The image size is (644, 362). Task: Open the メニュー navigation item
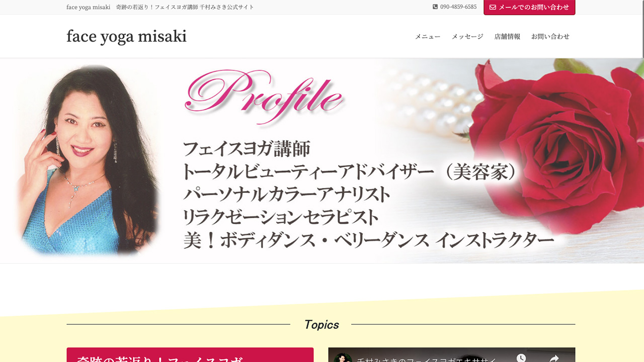pos(428,37)
